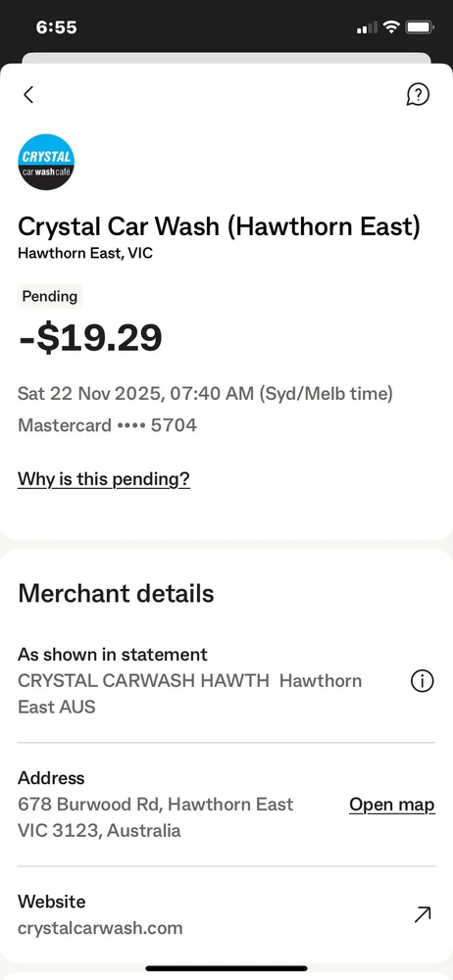453x980 pixels.
Task: Tap the battery icon in status bar
Action: pos(420,27)
